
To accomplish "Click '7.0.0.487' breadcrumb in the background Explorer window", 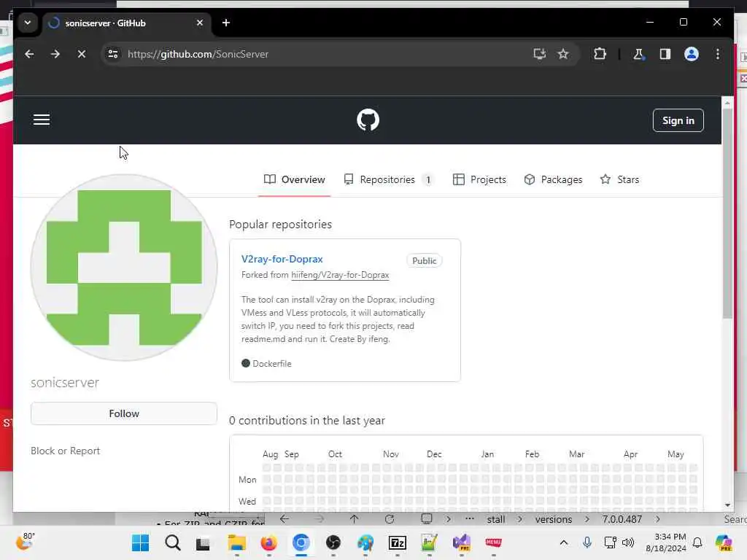I will (x=622, y=519).
